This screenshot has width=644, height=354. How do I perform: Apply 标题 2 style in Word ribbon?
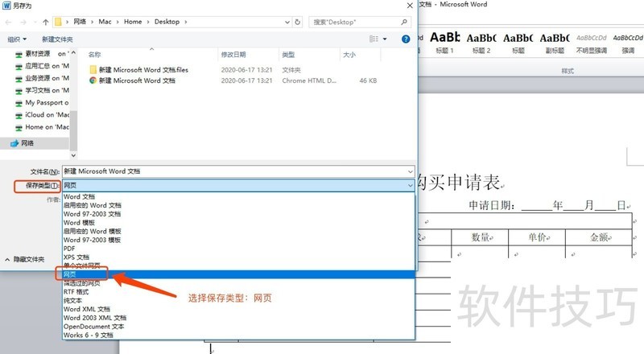tap(481, 43)
